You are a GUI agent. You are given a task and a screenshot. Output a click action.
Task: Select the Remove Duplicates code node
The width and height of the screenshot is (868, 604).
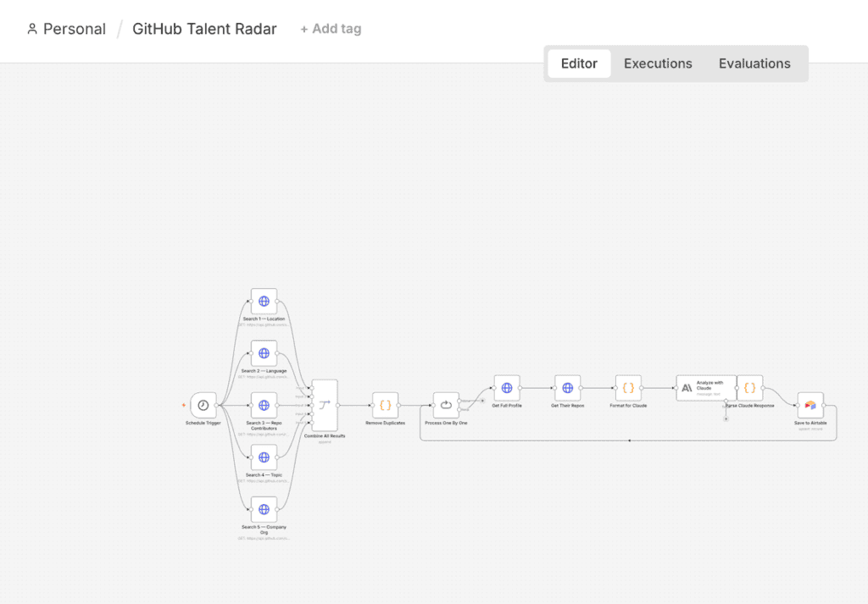coord(386,406)
